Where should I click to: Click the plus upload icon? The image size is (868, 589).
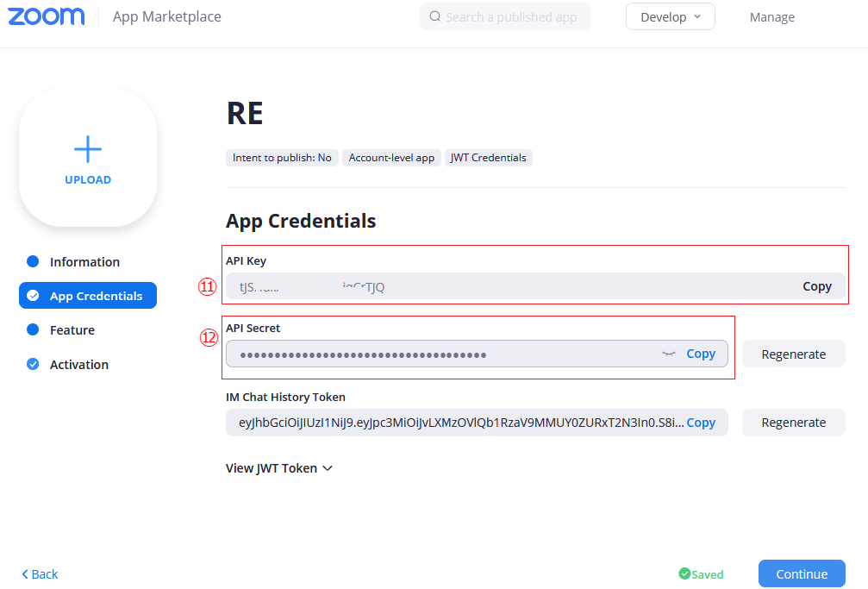88,150
